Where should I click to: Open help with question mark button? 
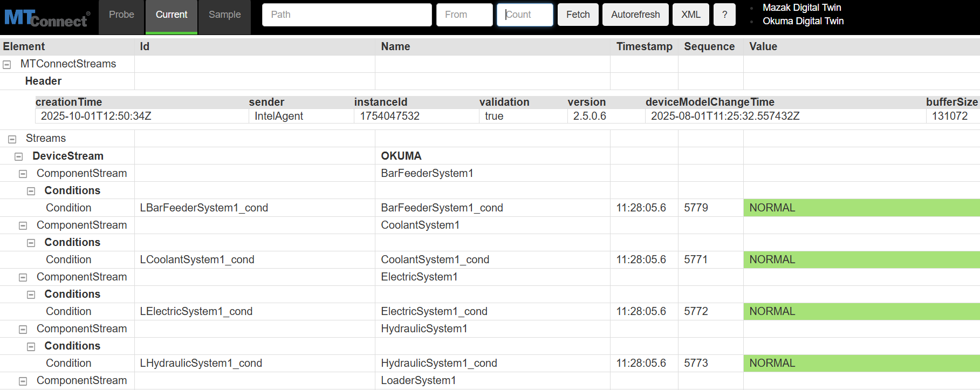[724, 15]
